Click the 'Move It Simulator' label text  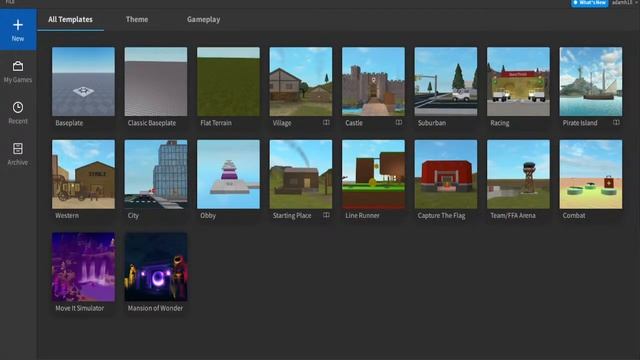pos(80,308)
